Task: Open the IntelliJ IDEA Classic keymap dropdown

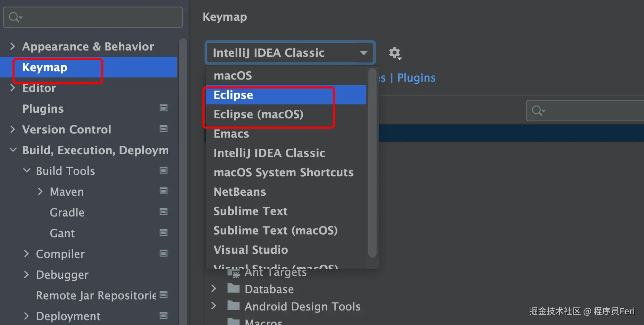Action: (290, 53)
